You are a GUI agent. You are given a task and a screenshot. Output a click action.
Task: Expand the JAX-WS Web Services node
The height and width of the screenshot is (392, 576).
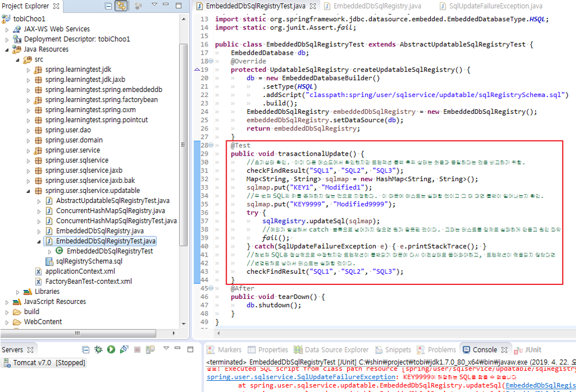pyautogui.click(x=7, y=29)
